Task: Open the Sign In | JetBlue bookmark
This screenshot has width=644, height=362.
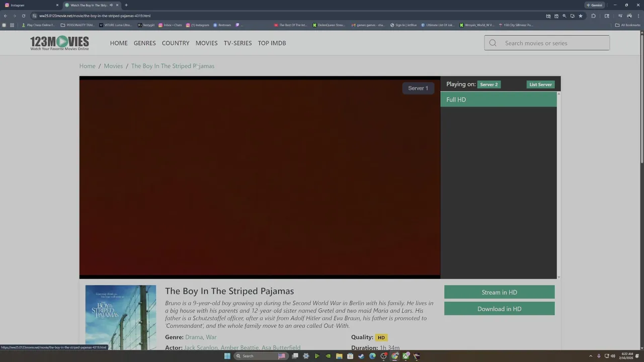Action: 404,25
